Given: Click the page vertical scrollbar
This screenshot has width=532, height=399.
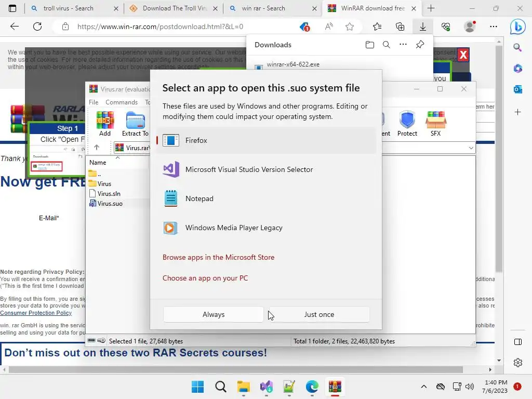Looking at the screenshot, I should 499,158.
